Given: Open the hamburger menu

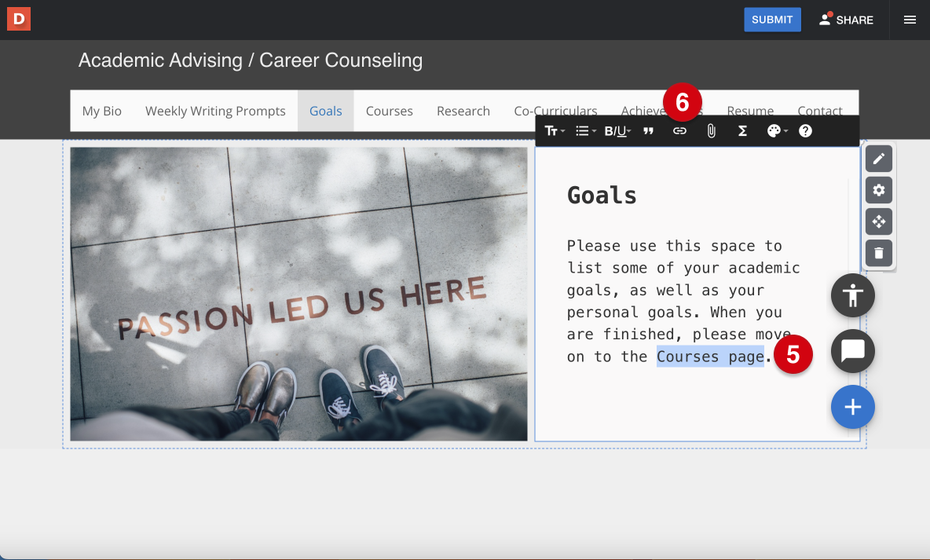Looking at the screenshot, I should pos(910,20).
